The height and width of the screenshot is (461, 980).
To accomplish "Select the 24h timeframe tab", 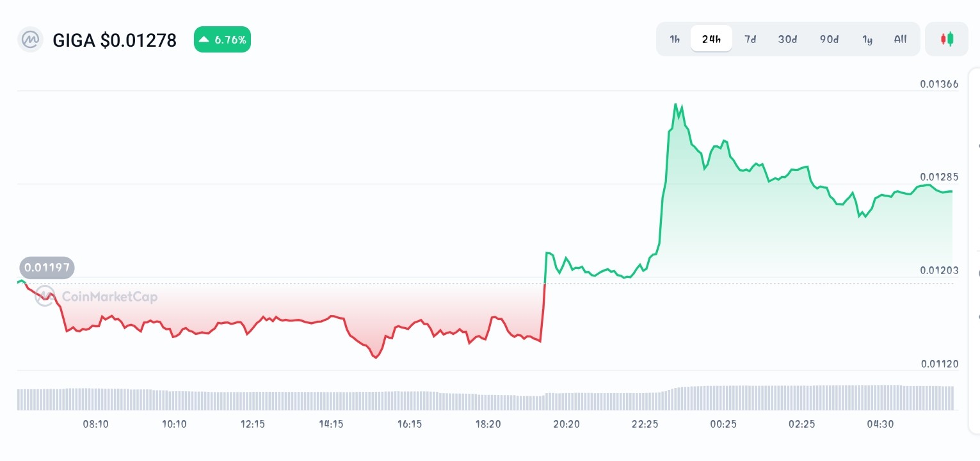I will (x=711, y=39).
